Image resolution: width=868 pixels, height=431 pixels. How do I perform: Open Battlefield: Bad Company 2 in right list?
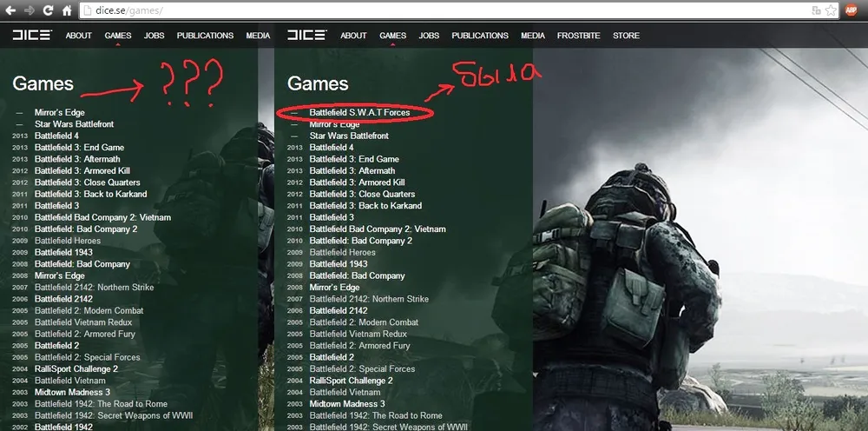click(x=361, y=241)
